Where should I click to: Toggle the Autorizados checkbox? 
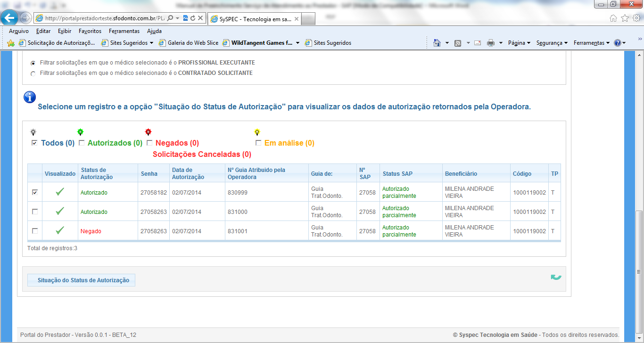pyautogui.click(x=82, y=143)
